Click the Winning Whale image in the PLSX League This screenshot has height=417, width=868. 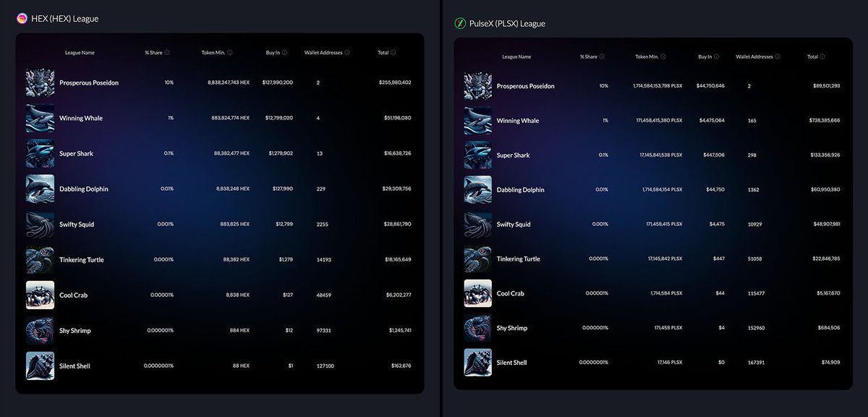tap(478, 121)
